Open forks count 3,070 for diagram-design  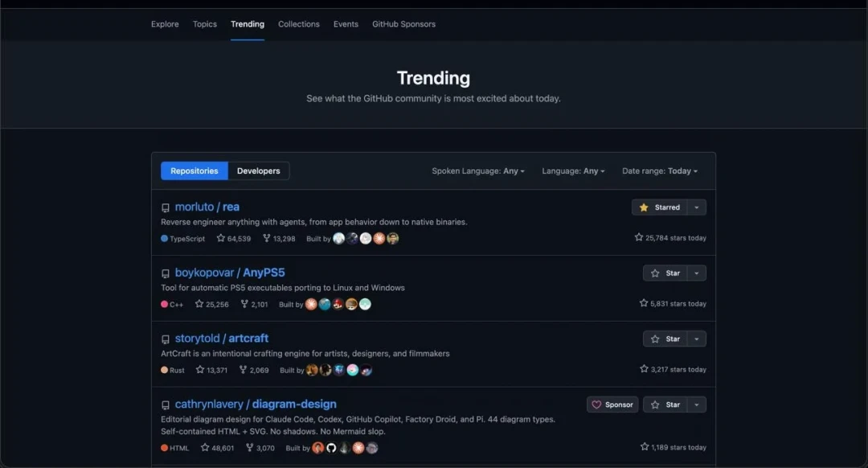pos(260,448)
